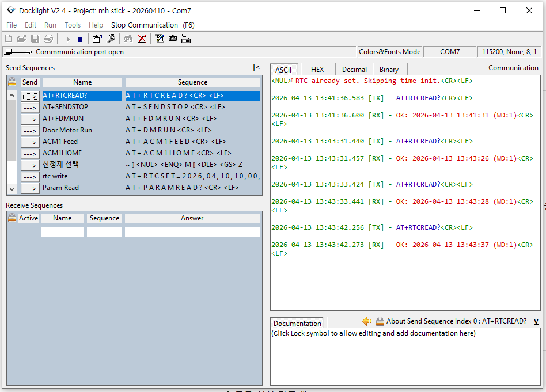
Task: Switch to the HEX tab
Action: [317, 70]
